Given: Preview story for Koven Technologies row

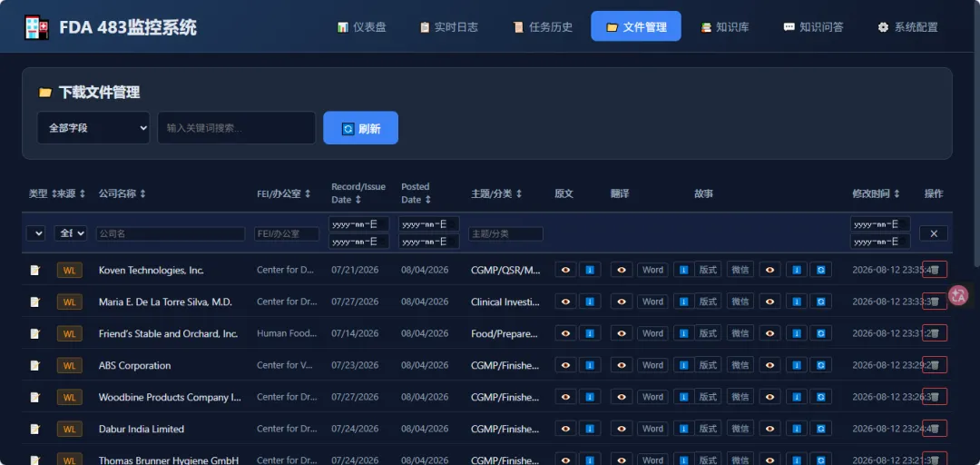Looking at the screenshot, I should click(770, 270).
